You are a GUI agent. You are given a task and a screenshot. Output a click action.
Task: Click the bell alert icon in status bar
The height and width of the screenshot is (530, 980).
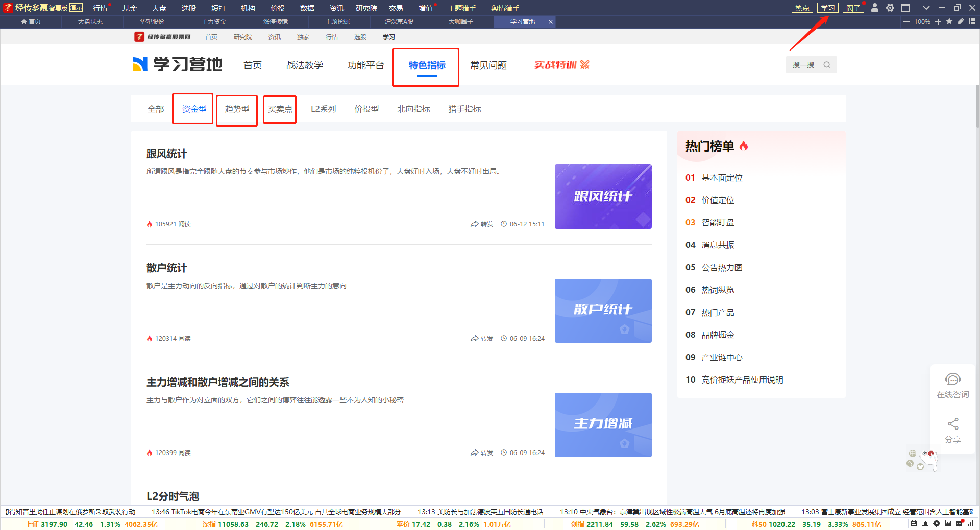tap(925, 524)
